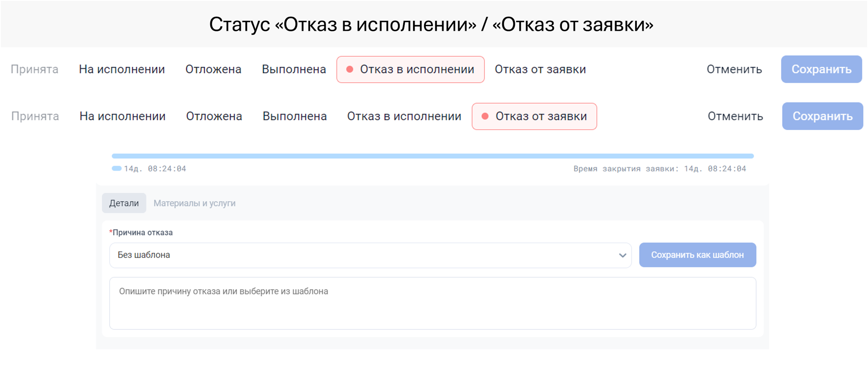Expand the chevron arrow of "Без шаблона"
868x368 pixels.
pyautogui.click(x=622, y=255)
